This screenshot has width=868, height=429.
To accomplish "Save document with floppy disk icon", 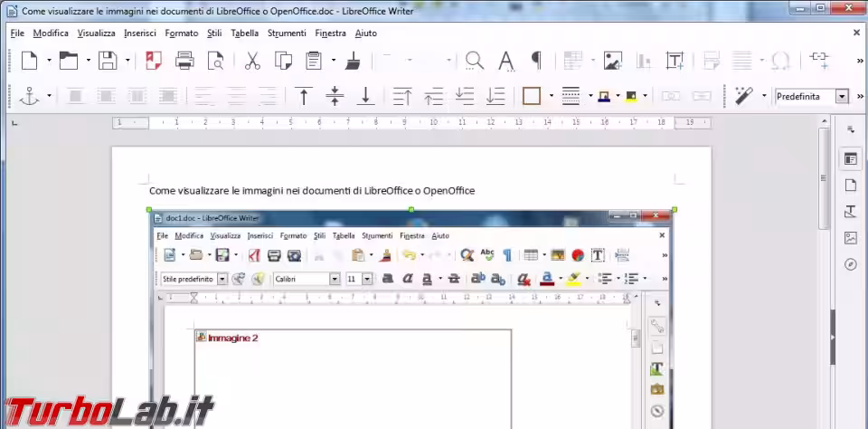I will point(108,60).
